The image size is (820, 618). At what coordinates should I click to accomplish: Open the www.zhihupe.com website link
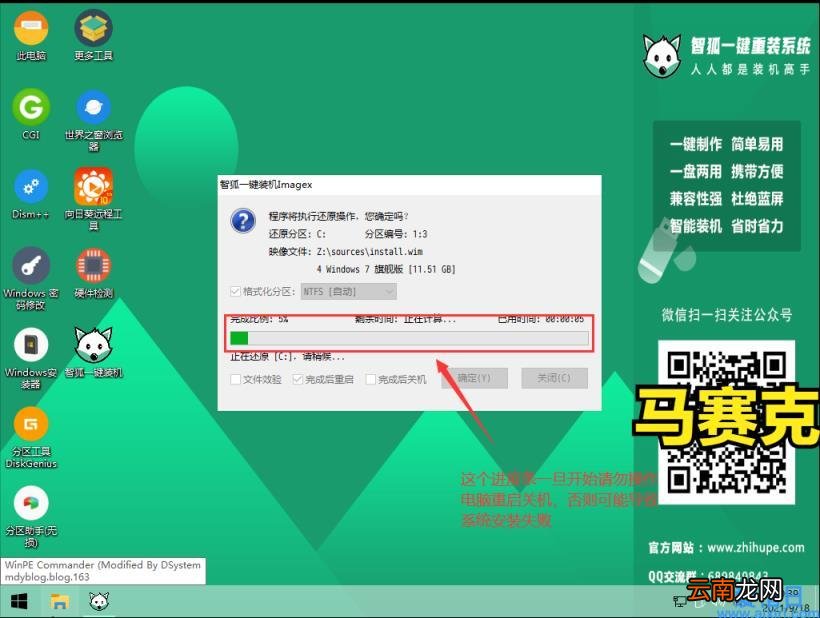pyautogui.click(x=756, y=547)
